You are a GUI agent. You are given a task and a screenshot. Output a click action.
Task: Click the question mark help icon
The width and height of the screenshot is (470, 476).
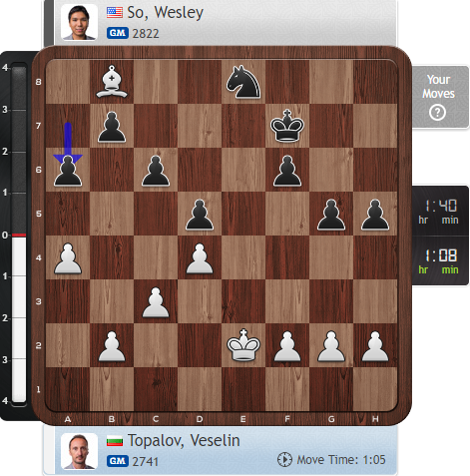pos(437,113)
